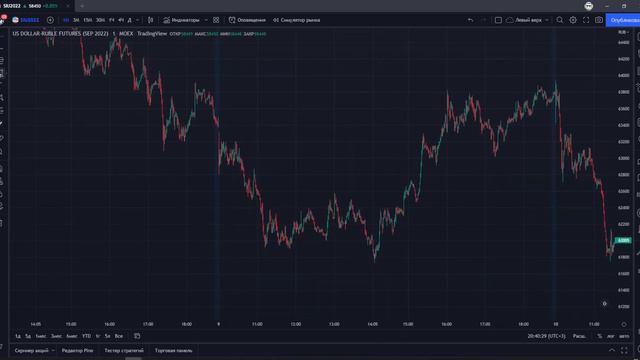Expand bottom panel with chevron up icon
Screen dimensions: 640x360
coord(612,350)
